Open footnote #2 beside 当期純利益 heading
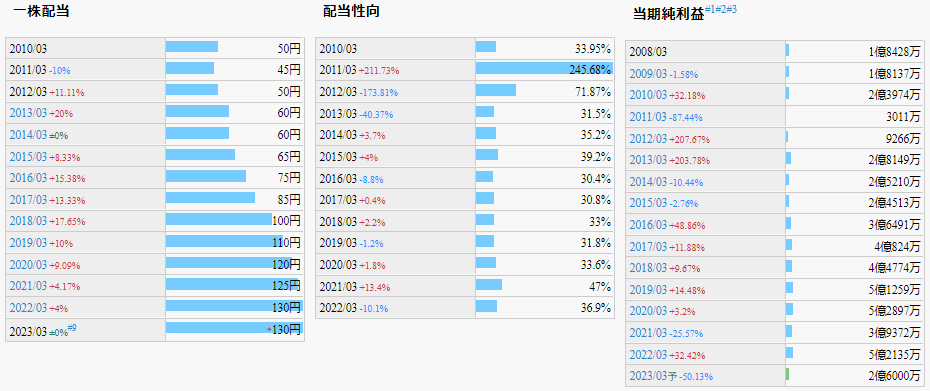 721,9
